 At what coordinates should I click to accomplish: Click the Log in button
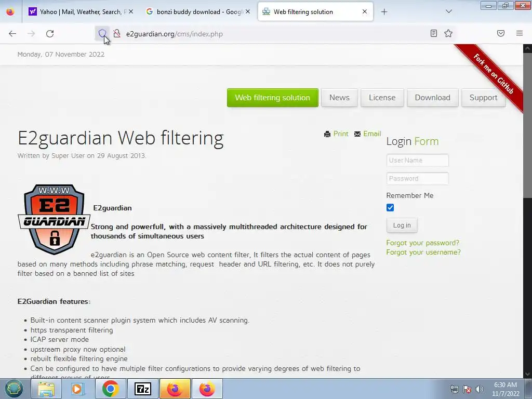click(402, 225)
